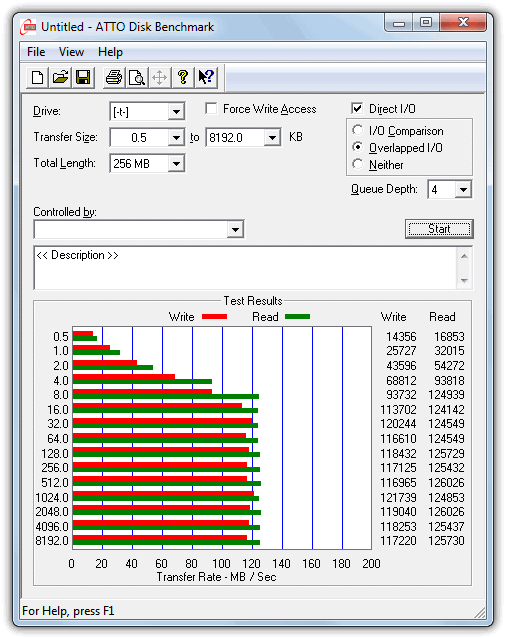This screenshot has height=638, width=506.
Task: Select the I/O Comparison radio button
Action: 357,130
